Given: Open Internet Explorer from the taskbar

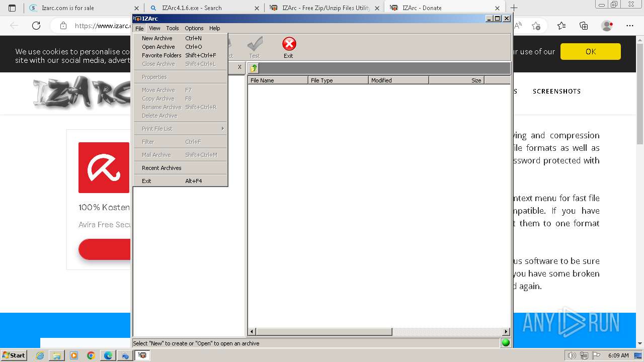Looking at the screenshot, I should tap(40, 355).
